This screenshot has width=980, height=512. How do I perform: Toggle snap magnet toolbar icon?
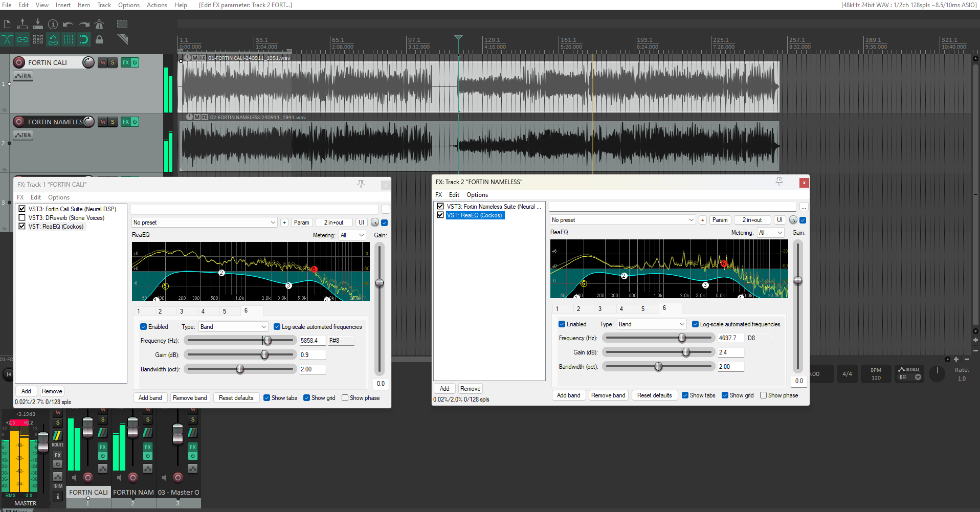84,39
